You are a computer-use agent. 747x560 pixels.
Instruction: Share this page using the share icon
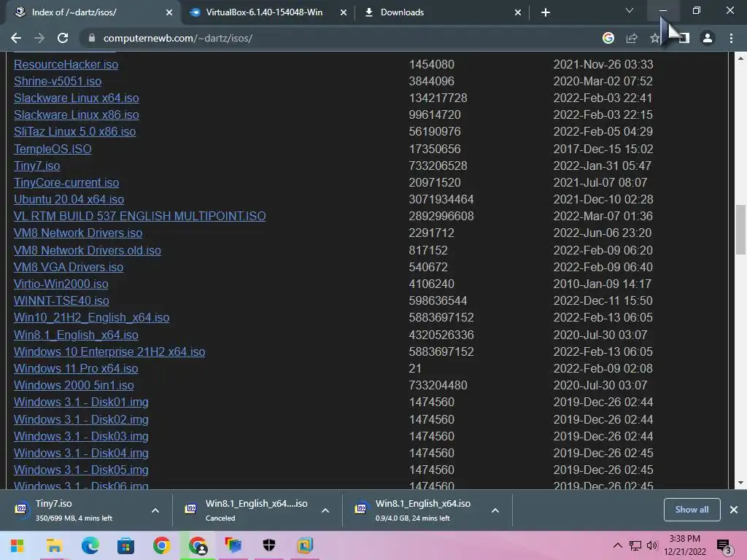[631, 38]
